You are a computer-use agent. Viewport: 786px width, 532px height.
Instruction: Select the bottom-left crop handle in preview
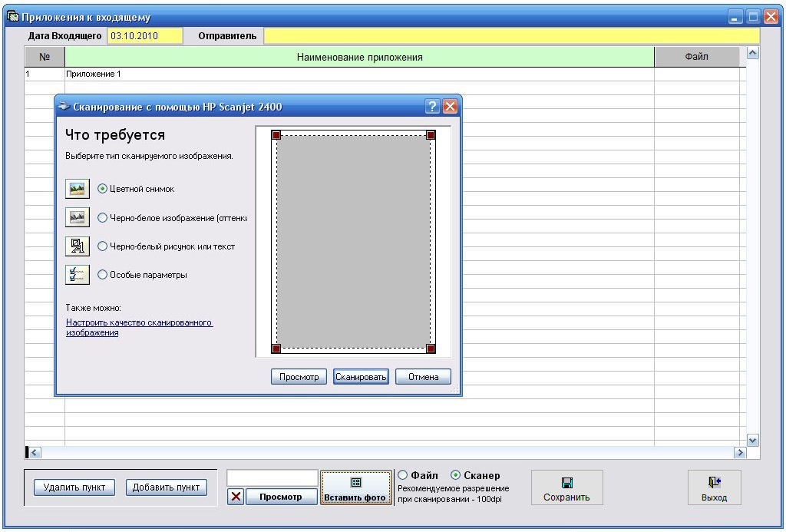tap(276, 349)
